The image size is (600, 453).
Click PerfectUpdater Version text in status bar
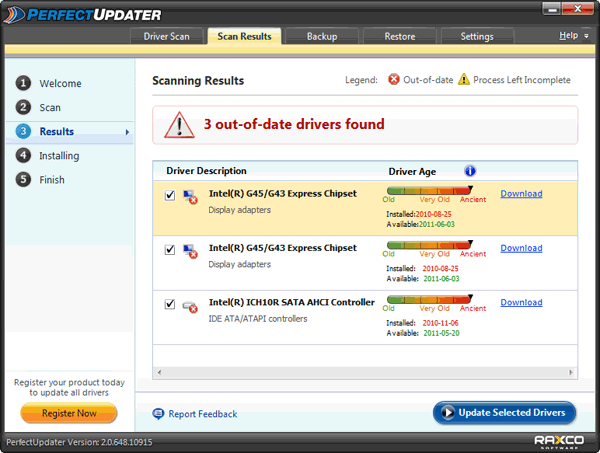tap(79, 442)
